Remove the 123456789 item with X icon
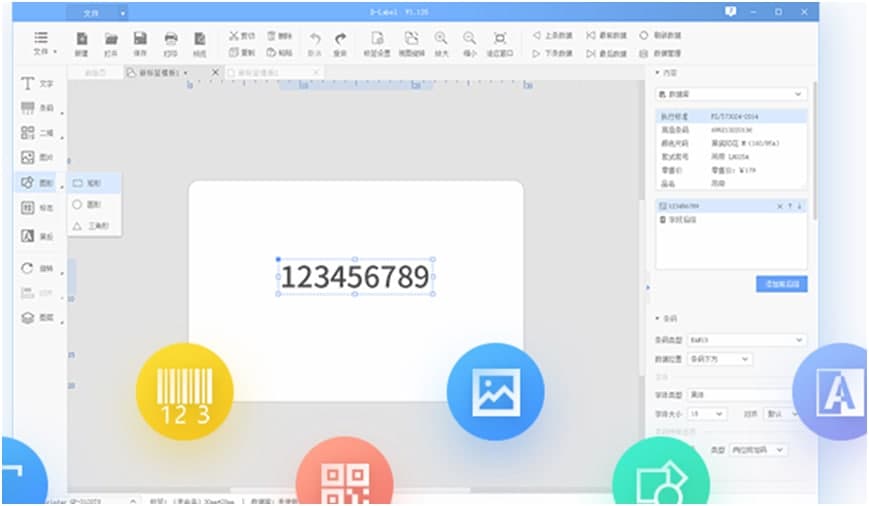Image resolution: width=869 pixels, height=506 pixels. 780,206
